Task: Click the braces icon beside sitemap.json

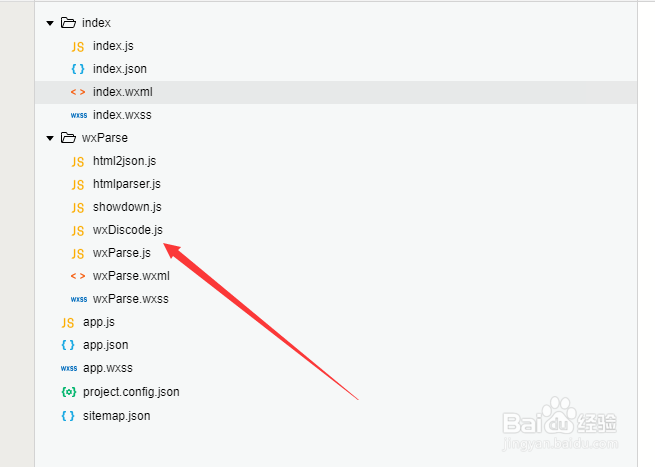Action: point(68,416)
